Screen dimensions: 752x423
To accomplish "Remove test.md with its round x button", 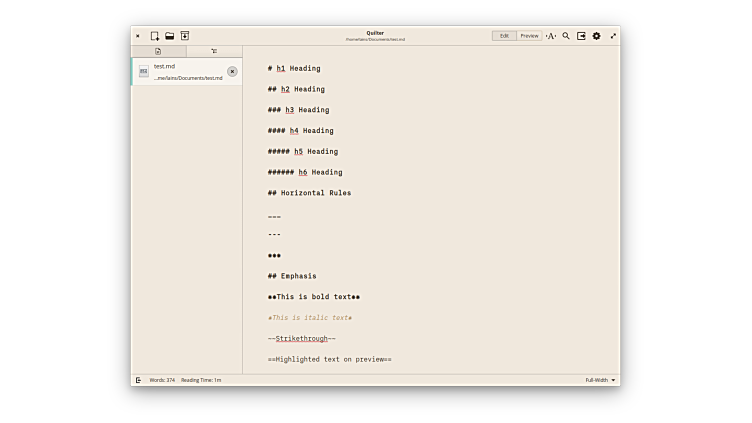I will coord(232,71).
